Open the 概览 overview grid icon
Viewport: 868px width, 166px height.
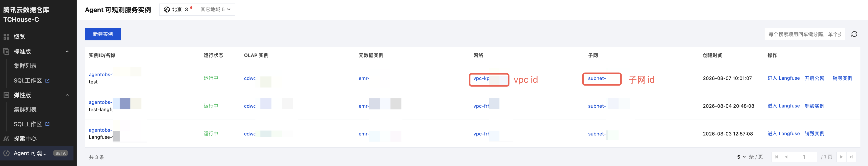point(6,37)
